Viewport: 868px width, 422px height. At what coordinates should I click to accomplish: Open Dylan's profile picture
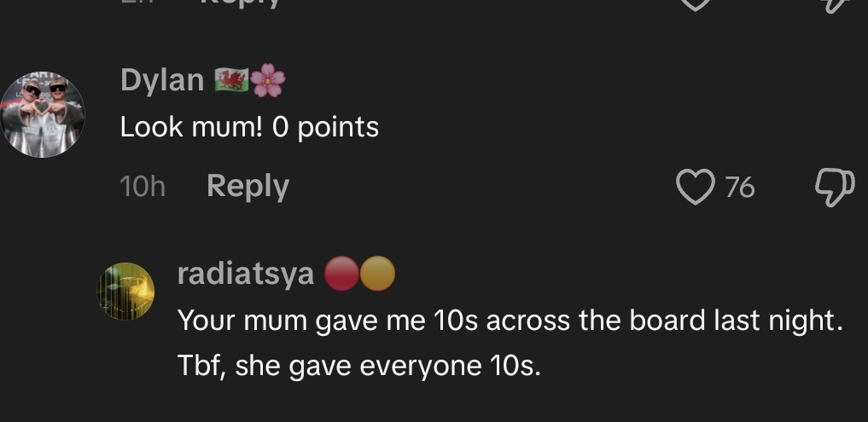point(41,114)
